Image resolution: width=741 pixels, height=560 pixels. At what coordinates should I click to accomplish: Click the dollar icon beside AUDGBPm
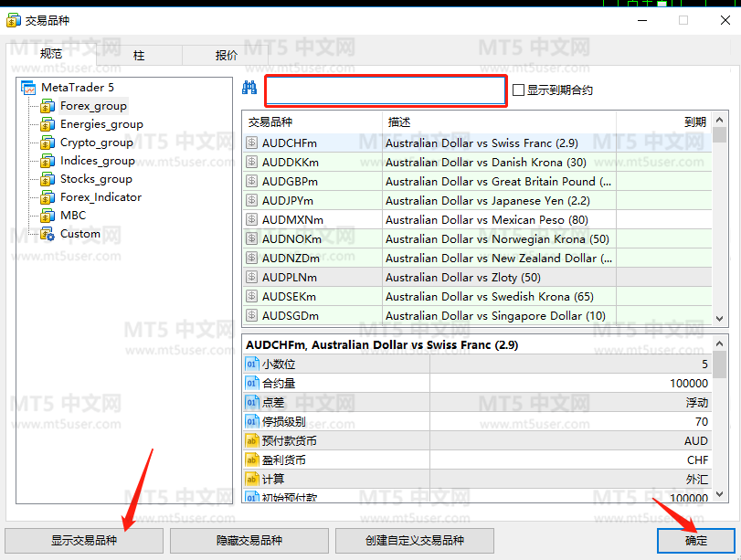tap(252, 181)
